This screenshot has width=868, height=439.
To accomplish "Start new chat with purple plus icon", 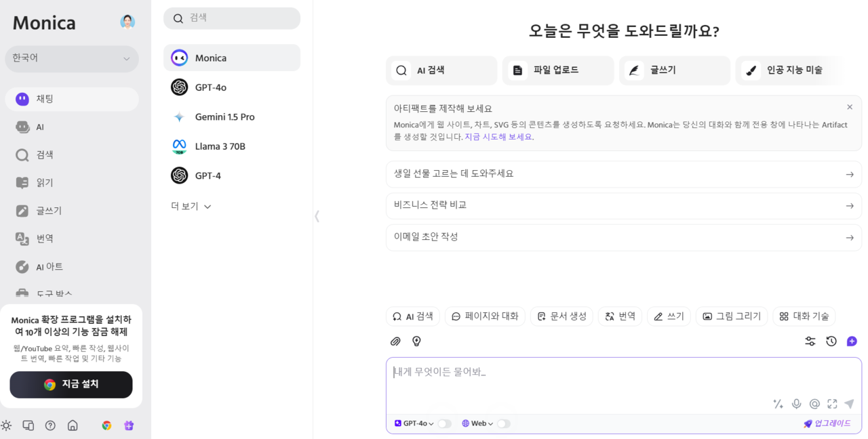I will click(x=852, y=341).
